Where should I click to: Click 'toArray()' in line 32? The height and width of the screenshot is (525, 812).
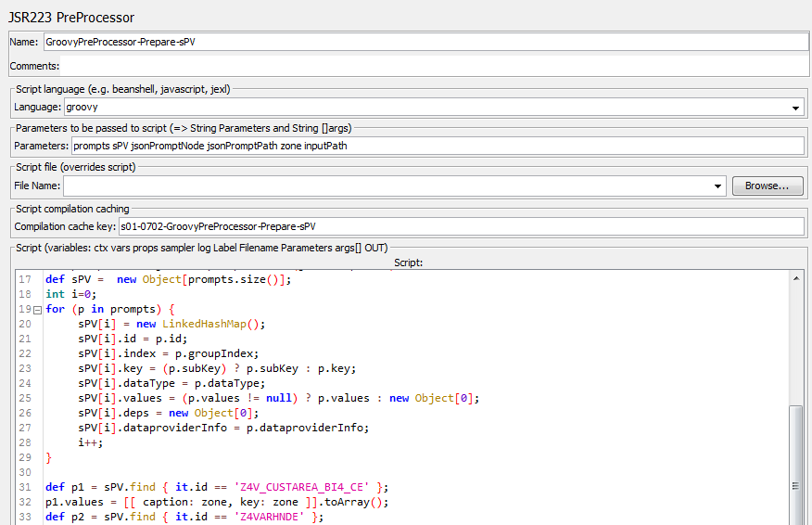tap(354, 502)
